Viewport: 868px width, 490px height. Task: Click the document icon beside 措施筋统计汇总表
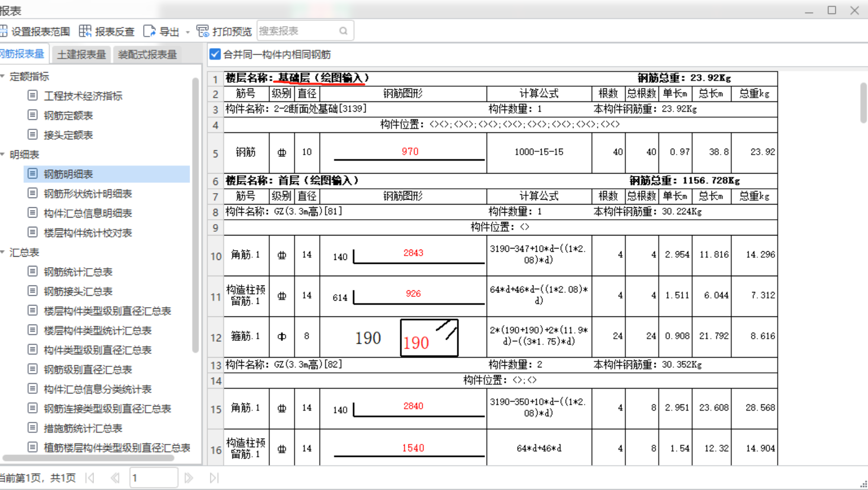(33, 428)
